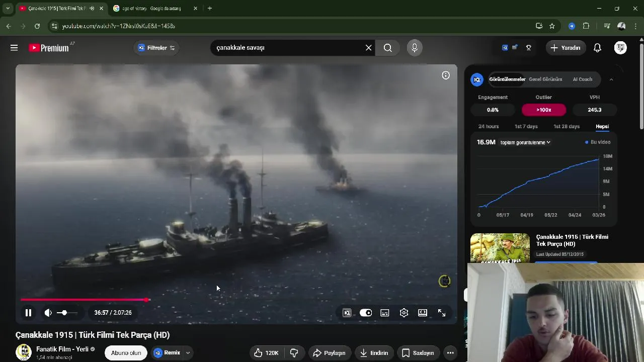
Task: Open the Filtreler filter button
Action: (x=156, y=48)
